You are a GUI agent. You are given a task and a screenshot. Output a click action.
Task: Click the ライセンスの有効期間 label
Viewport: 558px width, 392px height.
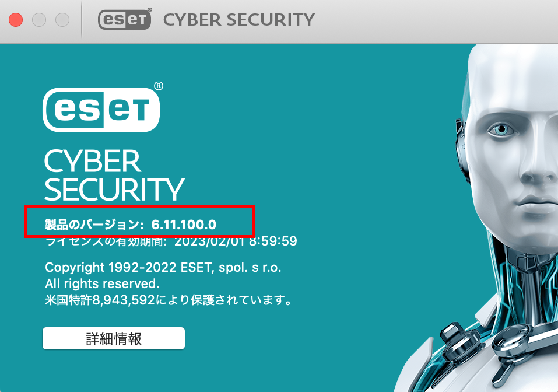tap(106, 242)
